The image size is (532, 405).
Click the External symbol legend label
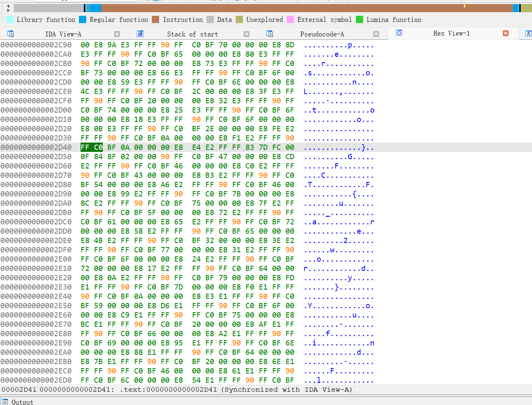point(324,19)
